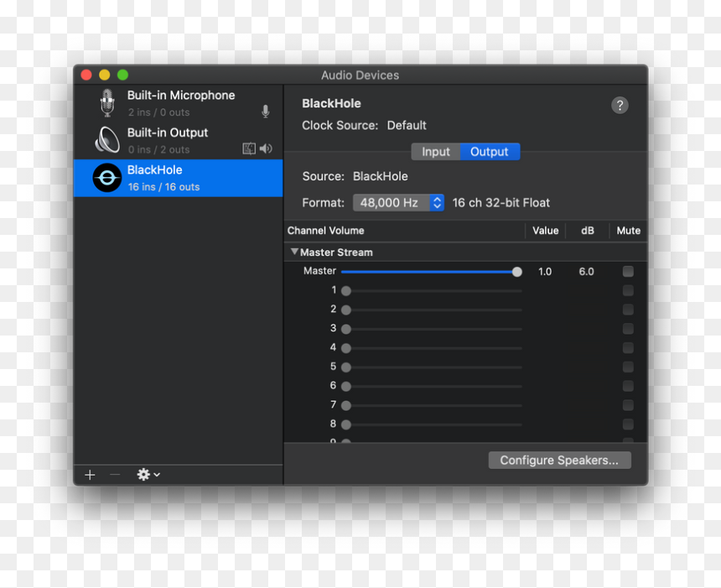Click the Channel Volume column header
Image resolution: width=721 pixels, height=588 pixels.
click(325, 231)
